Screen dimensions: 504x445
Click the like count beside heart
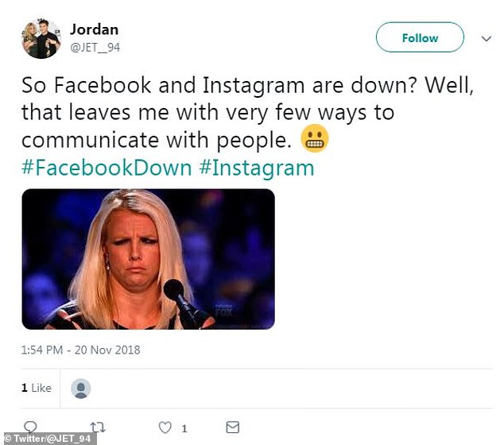pyautogui.click(x=184, y=428)
